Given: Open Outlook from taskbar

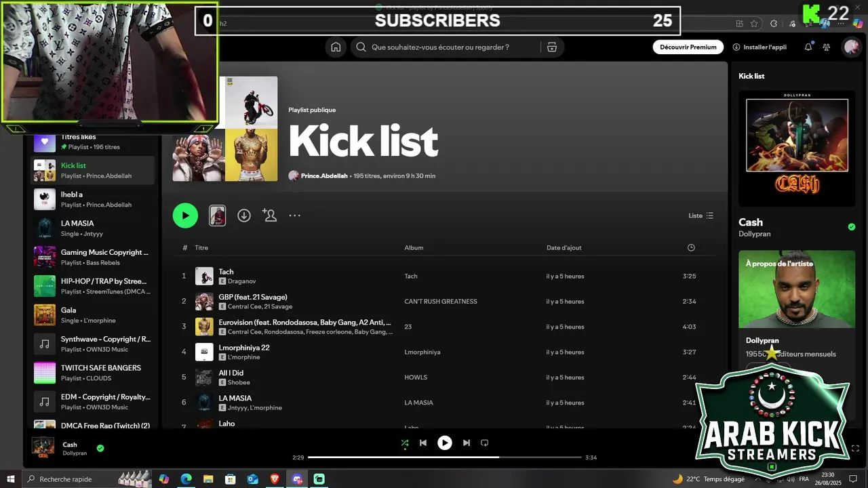Looking at the screenshot, I should 252,479.
